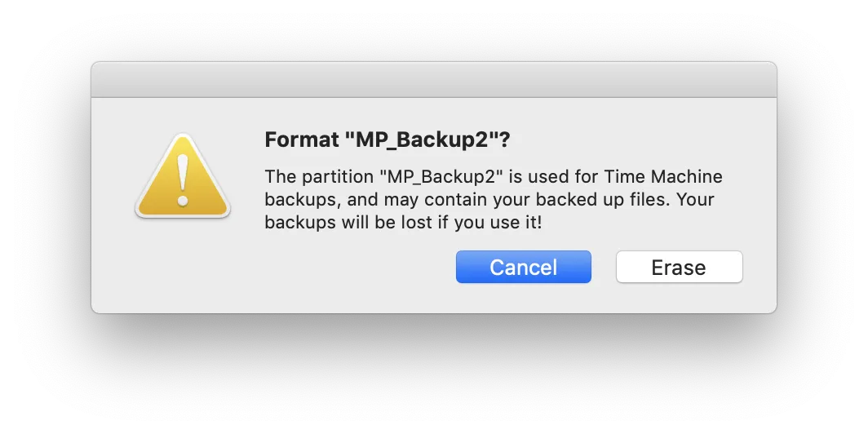Click the word "backups," starting the second line
This screenshot has width=868, height=434.
296,200
